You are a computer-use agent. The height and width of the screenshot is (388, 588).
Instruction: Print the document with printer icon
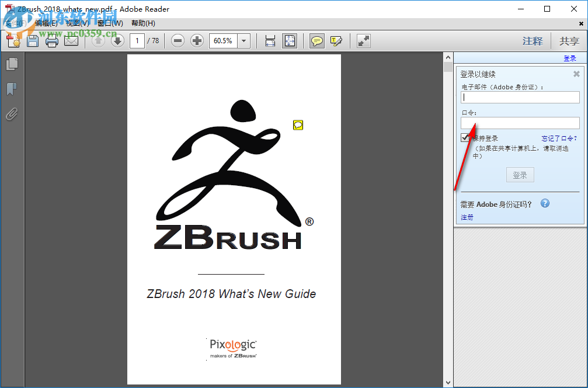(x=52, y=41)
